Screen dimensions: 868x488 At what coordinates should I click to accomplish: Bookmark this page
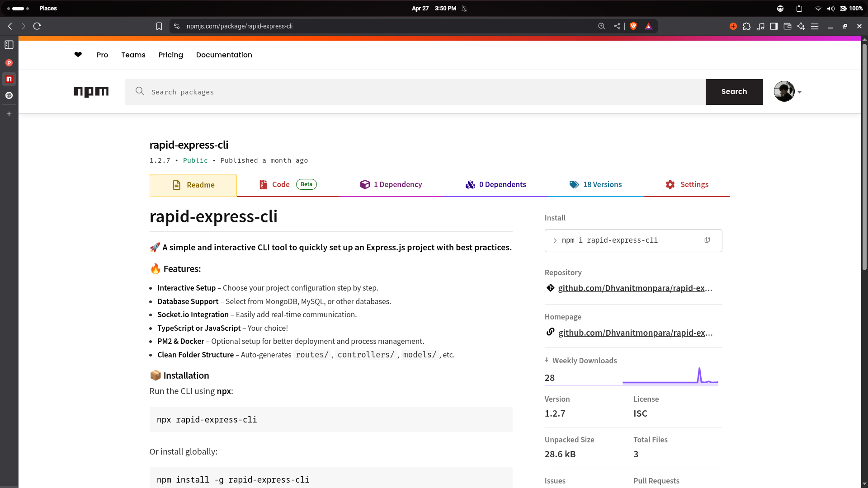pos(159,26)
